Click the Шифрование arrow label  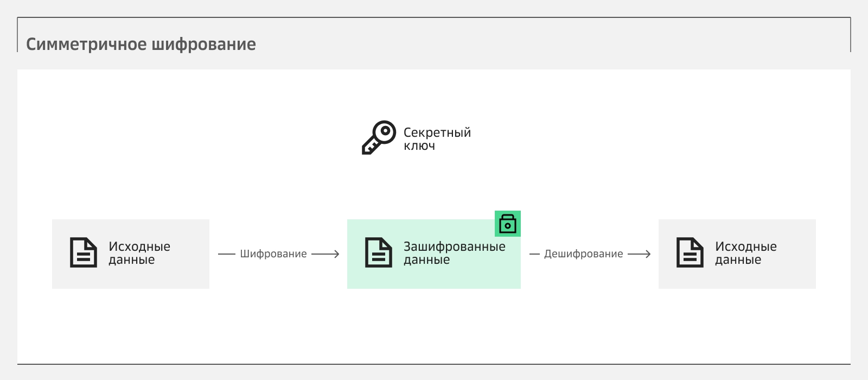tap(273, 254)
